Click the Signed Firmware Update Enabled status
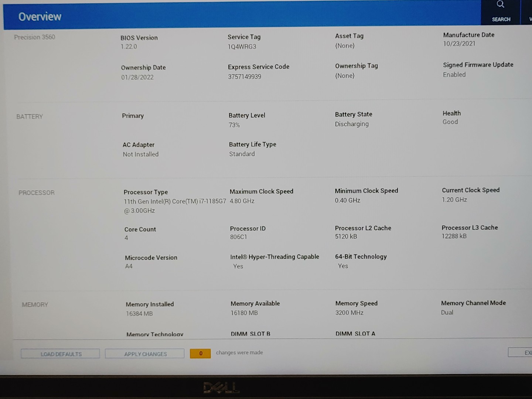Image resolution: width=532 pixels, height=399 pixels. click(x=454, y=75)
